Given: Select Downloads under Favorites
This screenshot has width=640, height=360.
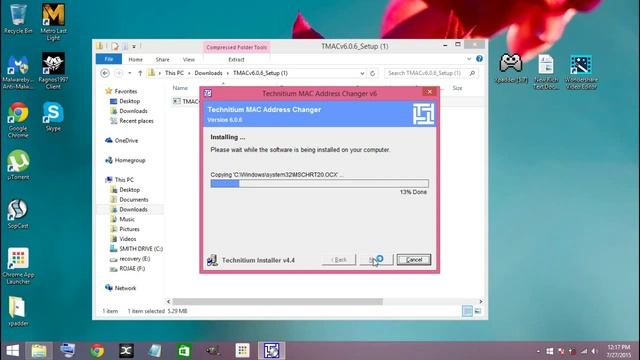Looking at the screenshot, I should pos(133,111).
